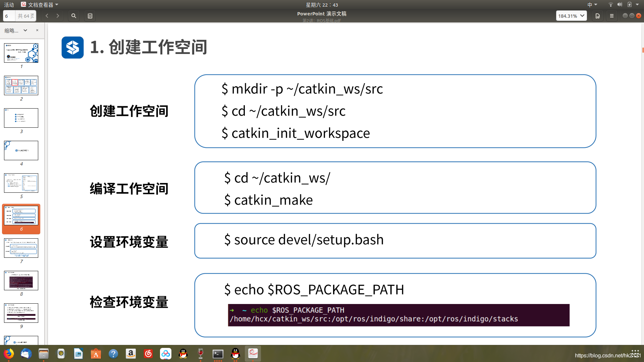Select page 5 thumbnail
Viewport: 644px width, 362px height.
21,183
